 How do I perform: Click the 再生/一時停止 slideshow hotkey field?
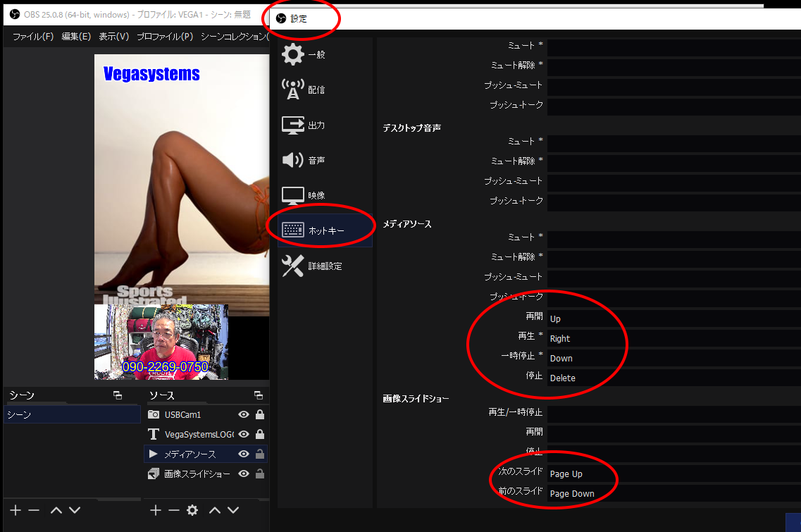[674, 414]
